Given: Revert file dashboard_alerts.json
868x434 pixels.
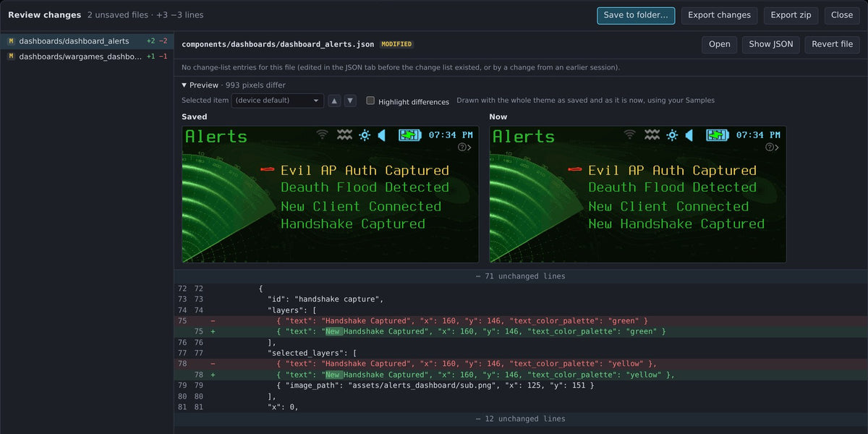Looking at the screenshot, I should 832,44.
